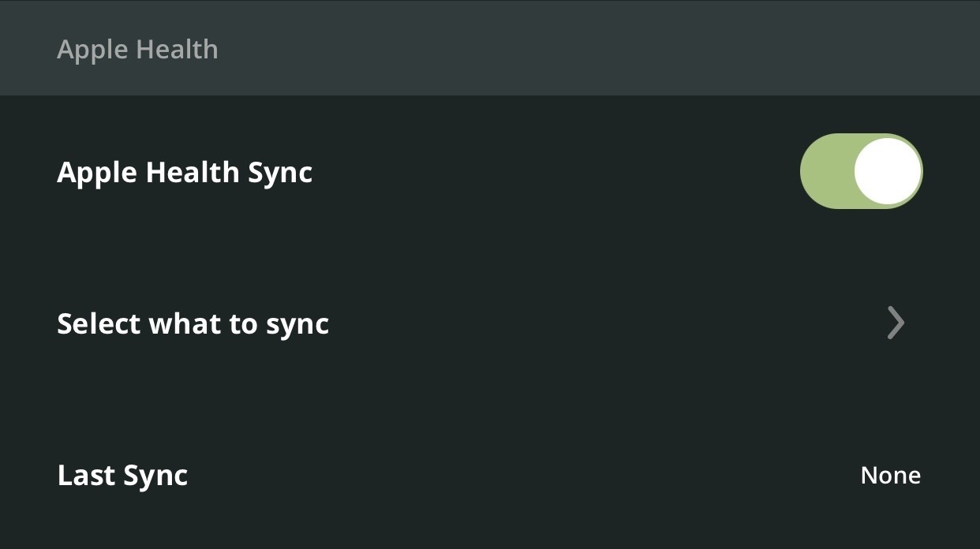Click the Last Sync label
The image size is (980, 549).
(122, 476)
